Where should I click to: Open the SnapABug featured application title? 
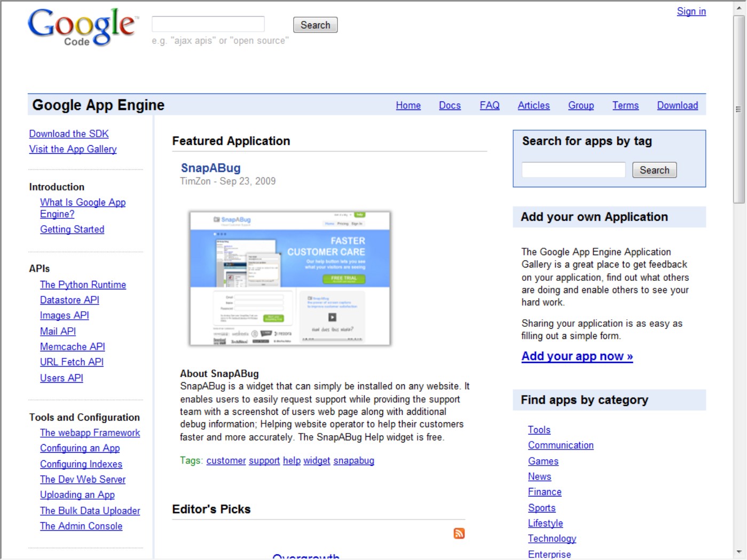(211, 168)
